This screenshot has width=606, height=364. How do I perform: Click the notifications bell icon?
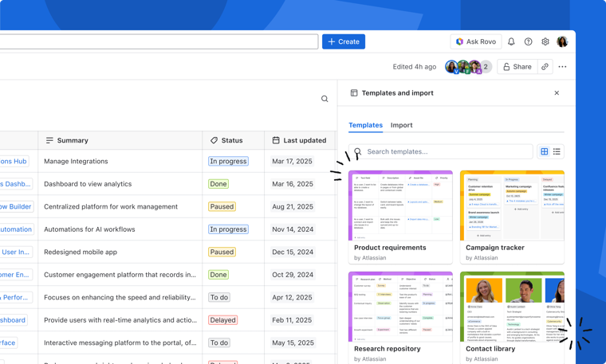coord(511,41)
